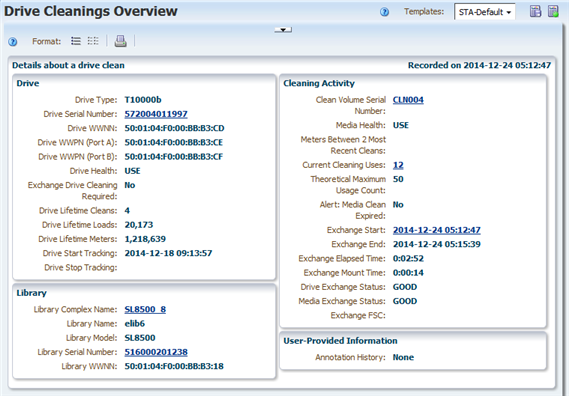
Task: Open Current Cleaning Uses 12 link
Action: tap(398, 165)
